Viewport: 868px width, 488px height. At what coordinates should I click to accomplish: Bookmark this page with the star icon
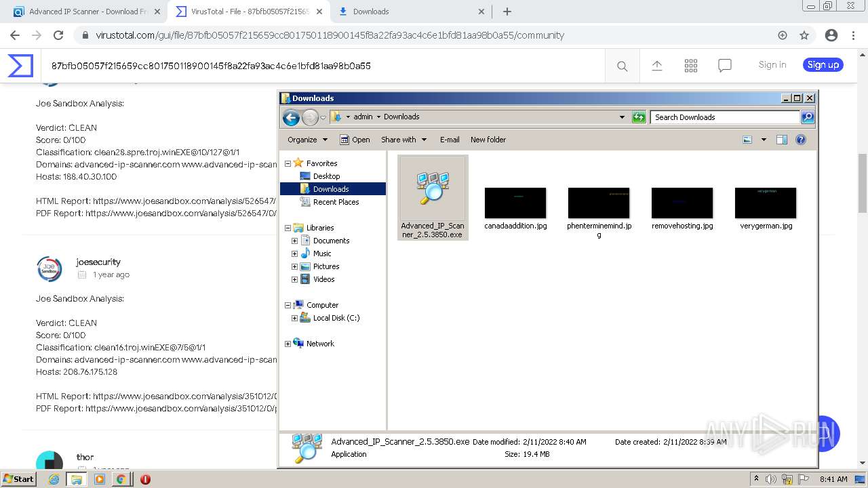coord(804,35)
